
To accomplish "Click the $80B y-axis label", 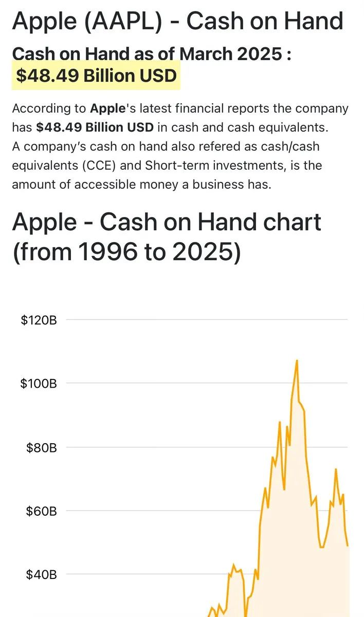I will [42, 447].
